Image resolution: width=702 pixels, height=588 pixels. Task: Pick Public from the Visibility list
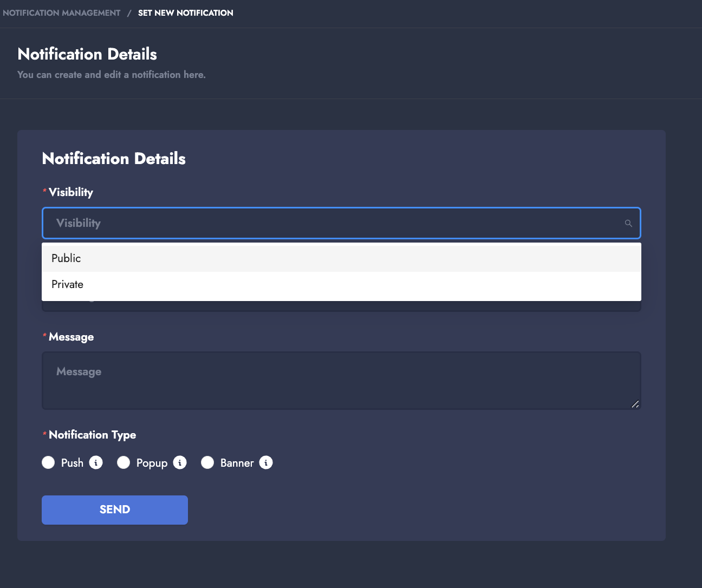(66, 258)
